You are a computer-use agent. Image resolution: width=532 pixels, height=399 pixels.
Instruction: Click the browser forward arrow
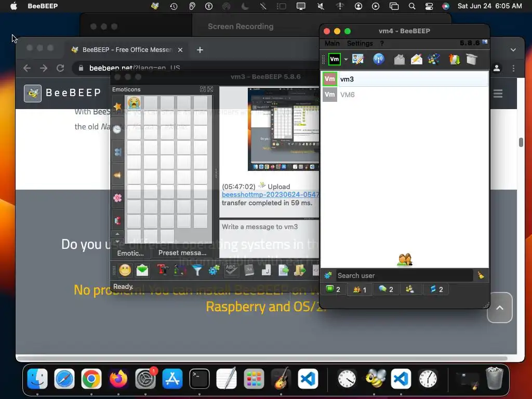[x=44, y=68]
